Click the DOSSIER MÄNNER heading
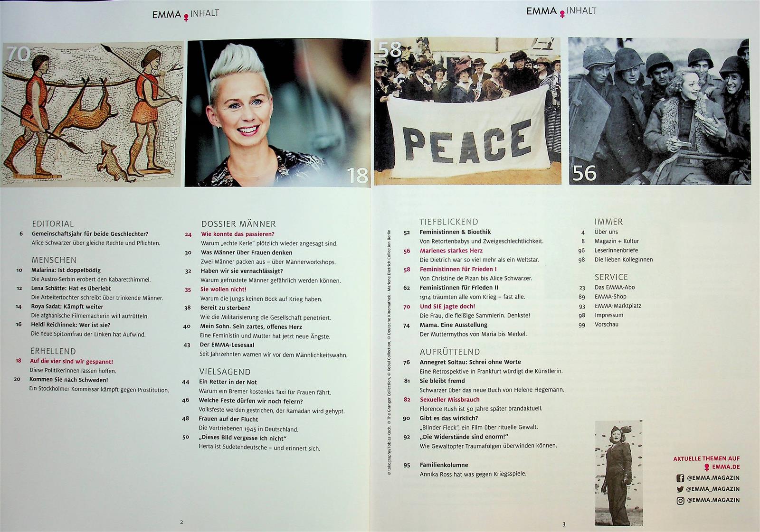Screen dimensions: 760x532 point(238,224)
